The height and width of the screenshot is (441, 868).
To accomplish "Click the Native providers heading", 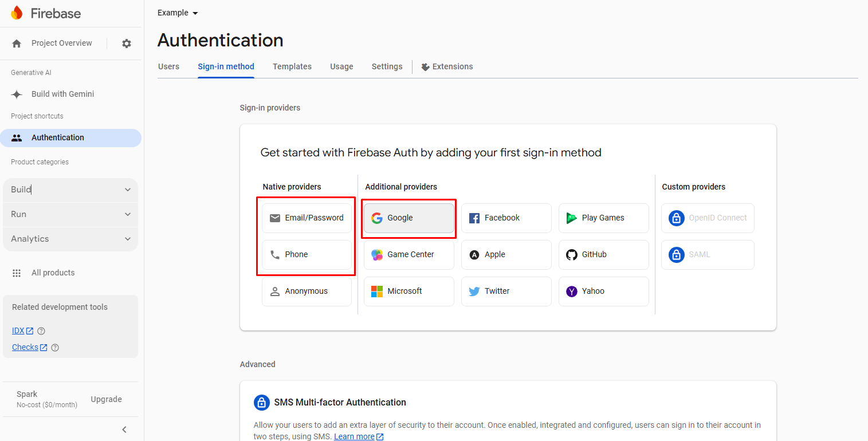I will [x=292, y=187].
